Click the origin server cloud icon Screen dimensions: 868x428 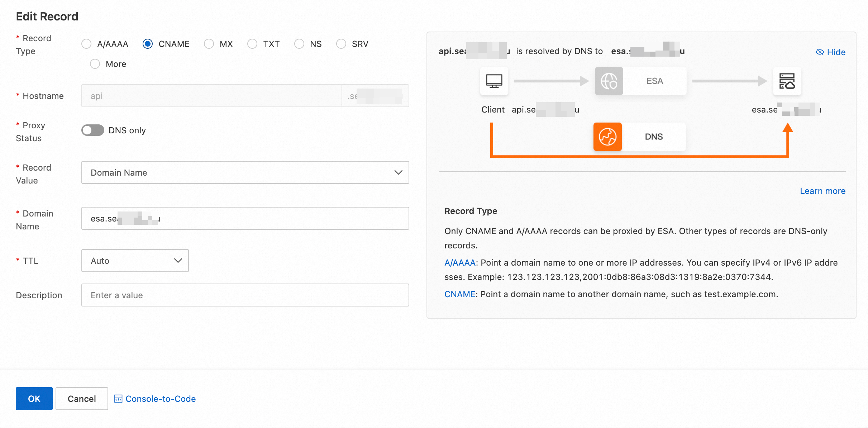pos(787,81)
